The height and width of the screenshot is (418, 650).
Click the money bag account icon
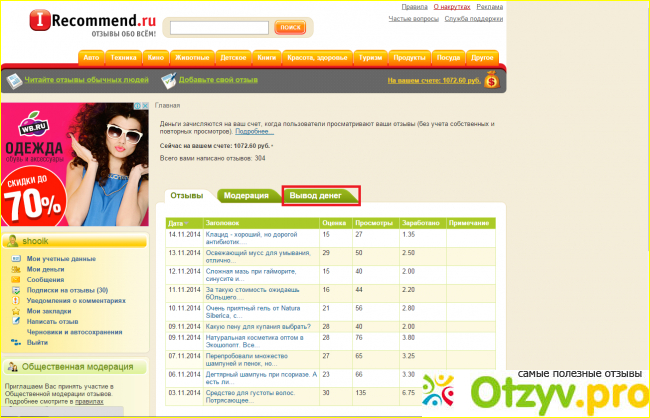click(x=491, y=82)
